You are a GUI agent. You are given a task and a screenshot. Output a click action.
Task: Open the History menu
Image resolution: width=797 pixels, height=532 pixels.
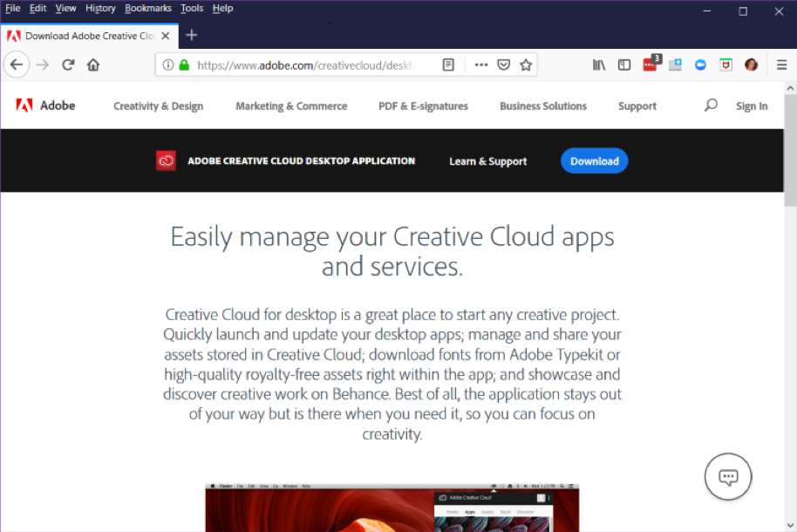pyautogui.click(x=100, y=8)
